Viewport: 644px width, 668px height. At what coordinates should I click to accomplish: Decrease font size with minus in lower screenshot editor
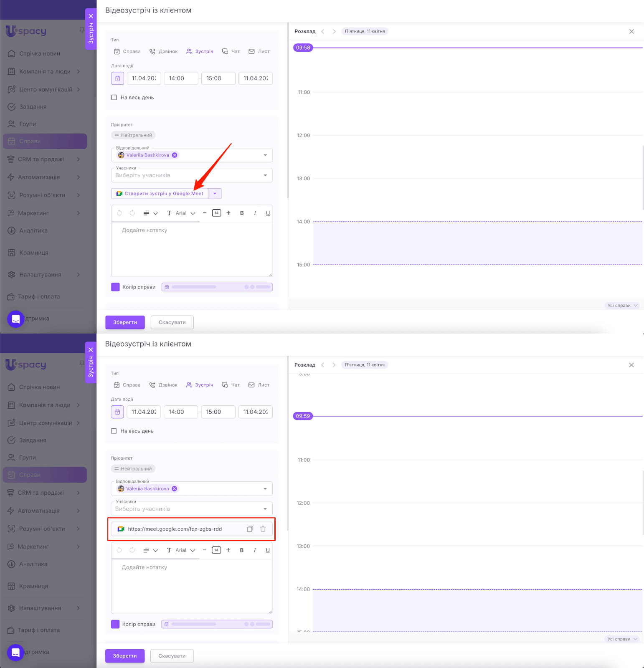(204, 550)
